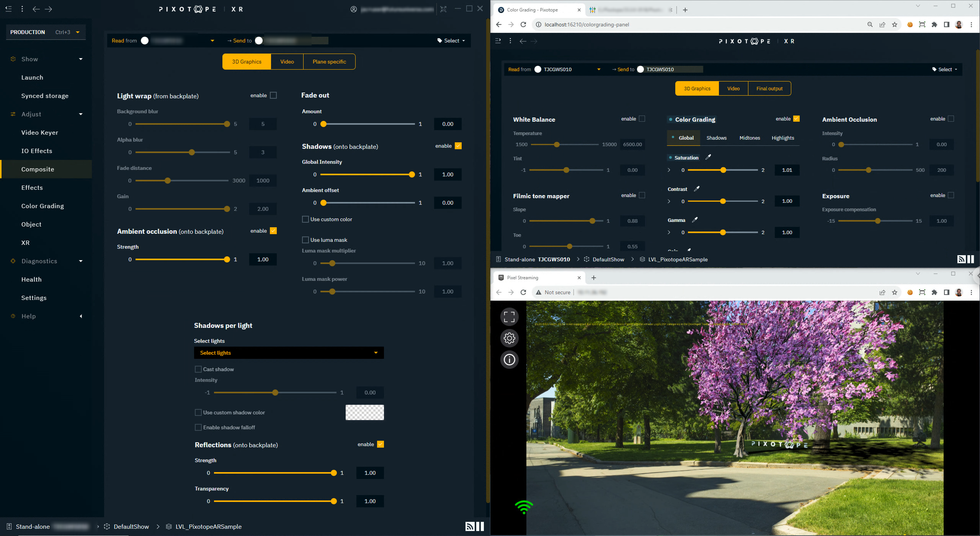
Task: Click the info icon in Pixel Streaming
Action: tap(509, 359)
